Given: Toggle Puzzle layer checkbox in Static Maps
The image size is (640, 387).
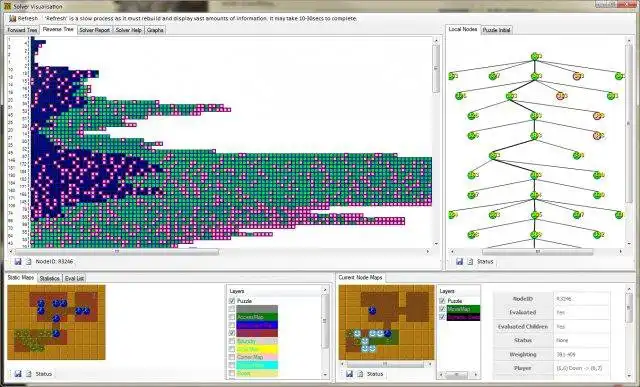Looking at the screenshot, I should click(x=232, y=301).
